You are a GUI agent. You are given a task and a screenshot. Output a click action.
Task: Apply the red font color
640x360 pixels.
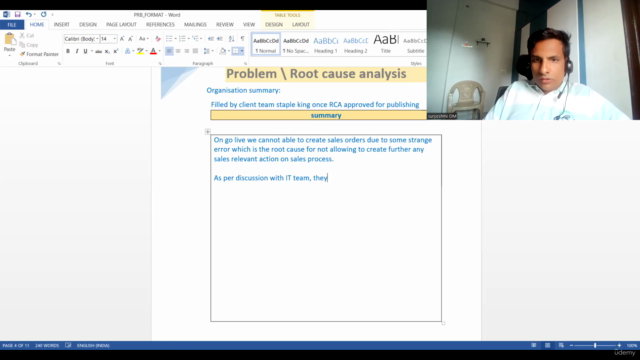pos(153,51)
